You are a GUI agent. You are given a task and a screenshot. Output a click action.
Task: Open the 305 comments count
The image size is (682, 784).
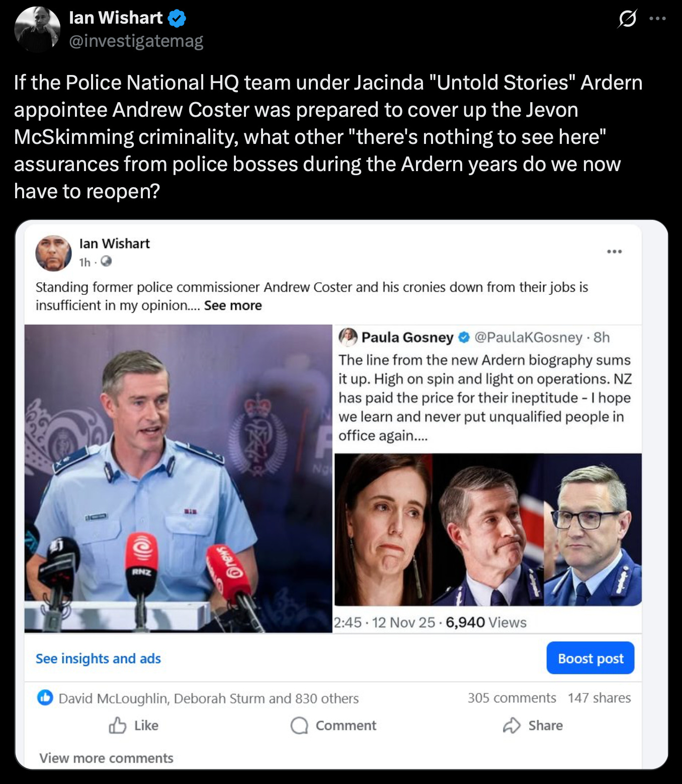[x=512, y=697]
